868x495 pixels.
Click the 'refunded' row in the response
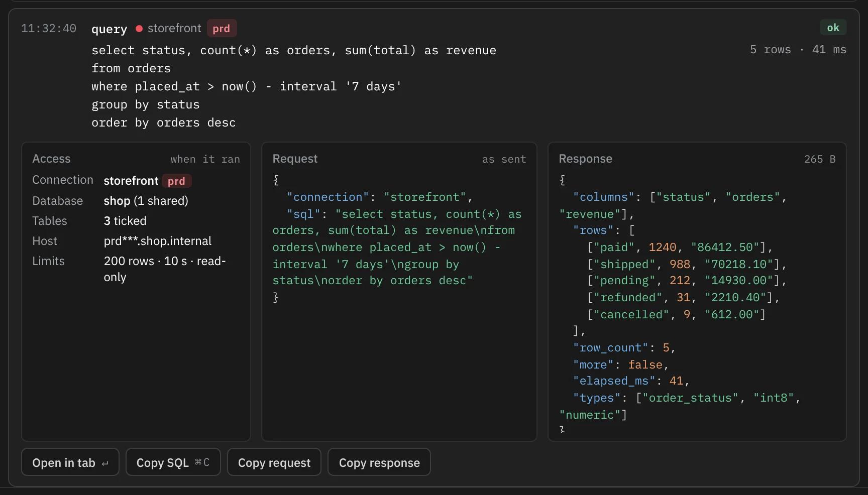click(683, 298)
